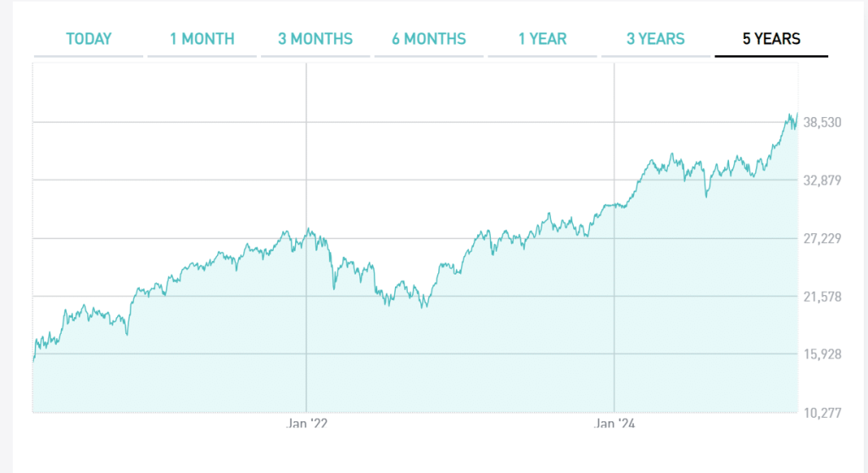Switch to the TODAY tab
Screen dimensions: 868x473
(x=89, y=39)
